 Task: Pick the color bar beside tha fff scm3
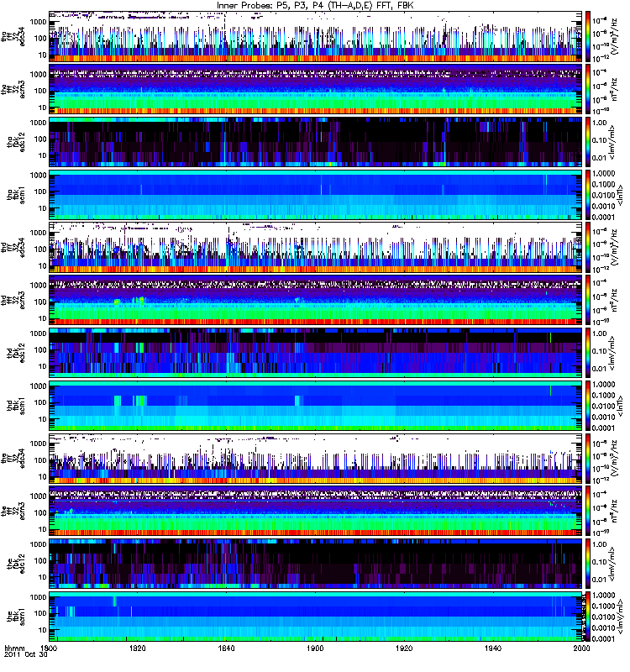pyautogui.click(x=588, y=89)
